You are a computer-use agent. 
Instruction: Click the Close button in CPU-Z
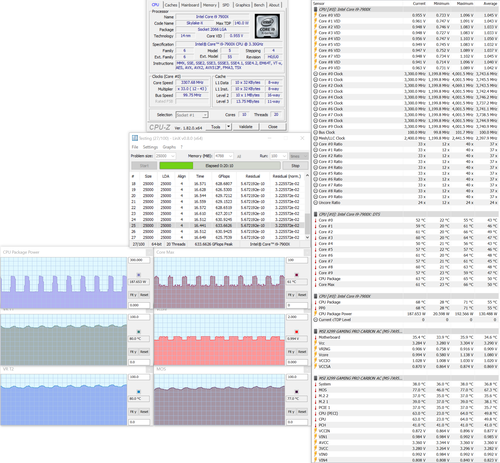273,127
